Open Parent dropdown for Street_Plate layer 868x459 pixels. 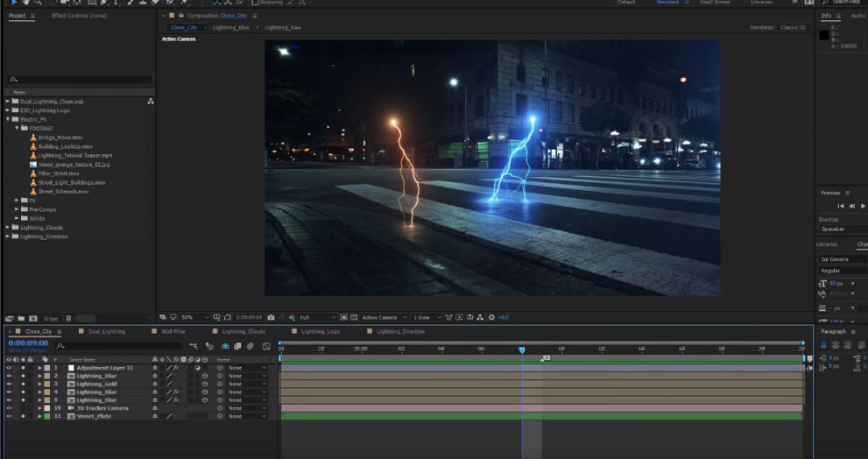[x=248, y=416]
